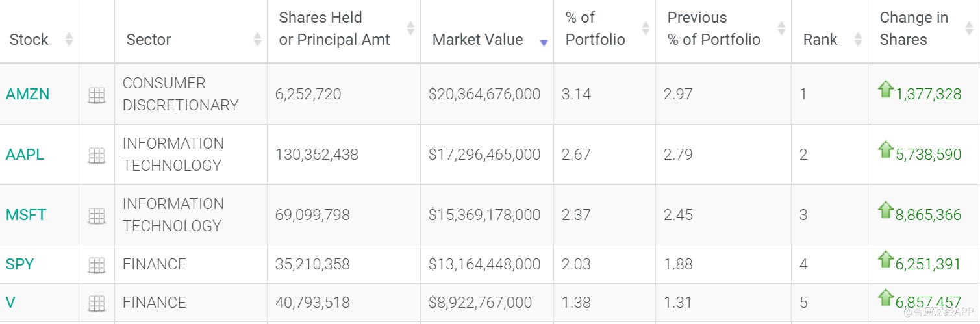Open the grid icon in AMZN row
Image resolution: width=980 pixels, height=324 pixels.
(96, 95)
